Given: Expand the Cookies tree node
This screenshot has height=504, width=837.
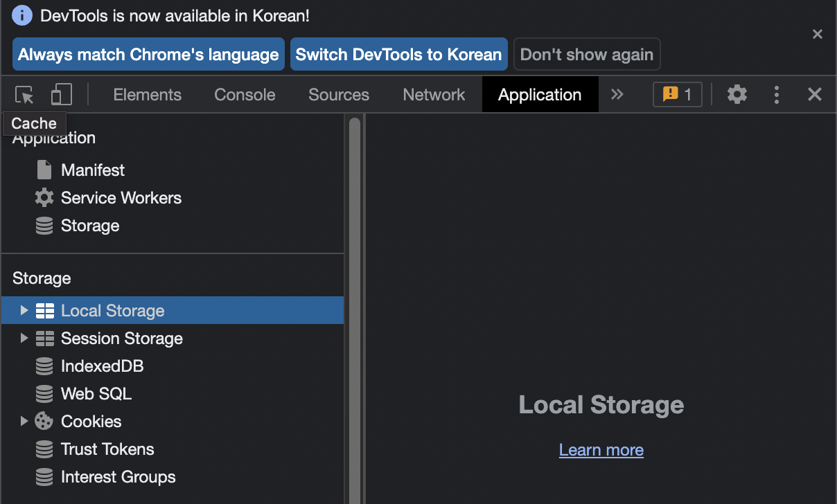Looking at the screenshot, I should click(x=24, y=421).
